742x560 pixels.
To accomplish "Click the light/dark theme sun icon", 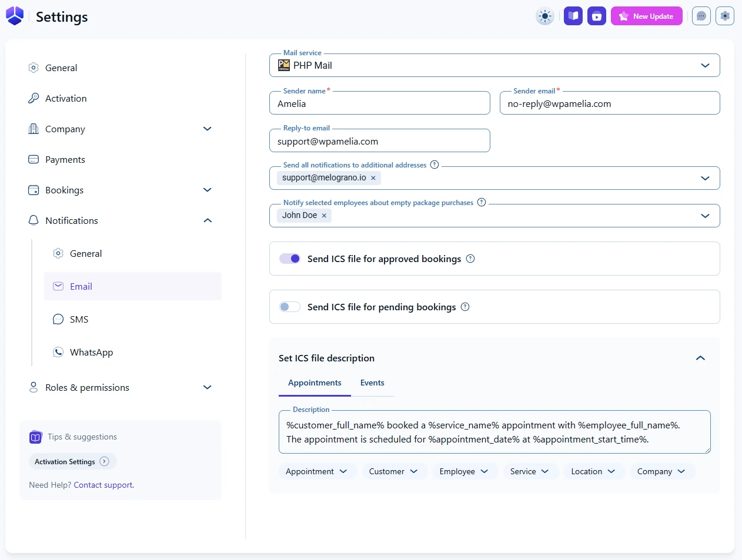I will pos(545,16).
